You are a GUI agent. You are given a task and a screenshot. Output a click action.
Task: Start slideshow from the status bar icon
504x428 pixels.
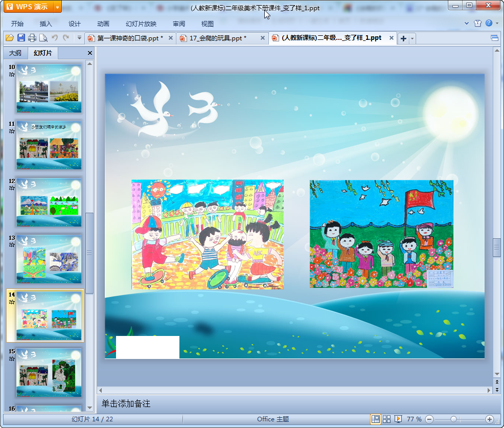pos(398,419)
